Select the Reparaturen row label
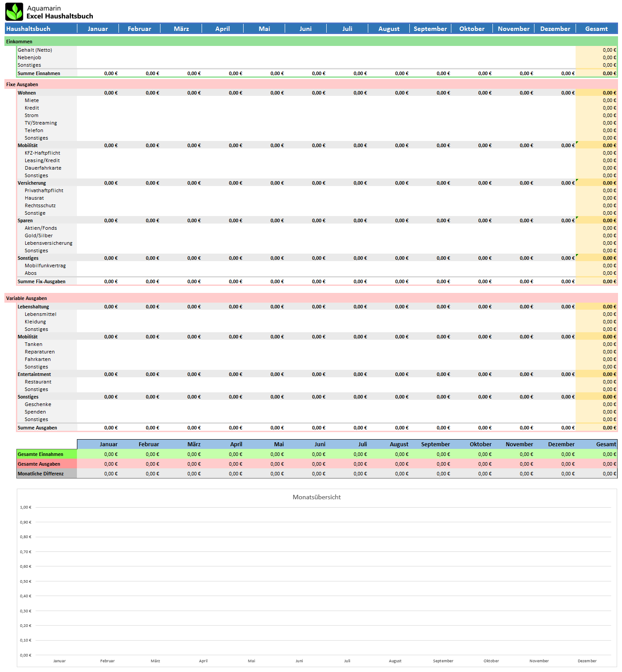Screen dimensions: 622x672 tap(40, 352)
